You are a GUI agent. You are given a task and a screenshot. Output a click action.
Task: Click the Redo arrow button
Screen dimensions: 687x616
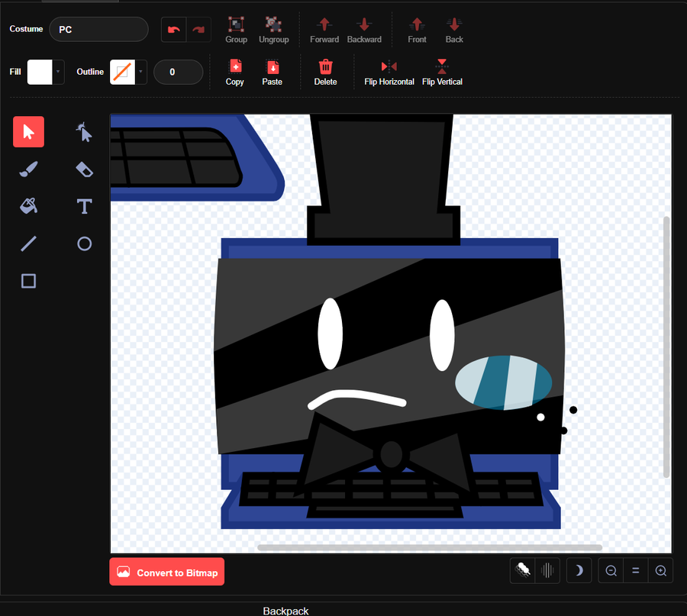click(198, 30)
